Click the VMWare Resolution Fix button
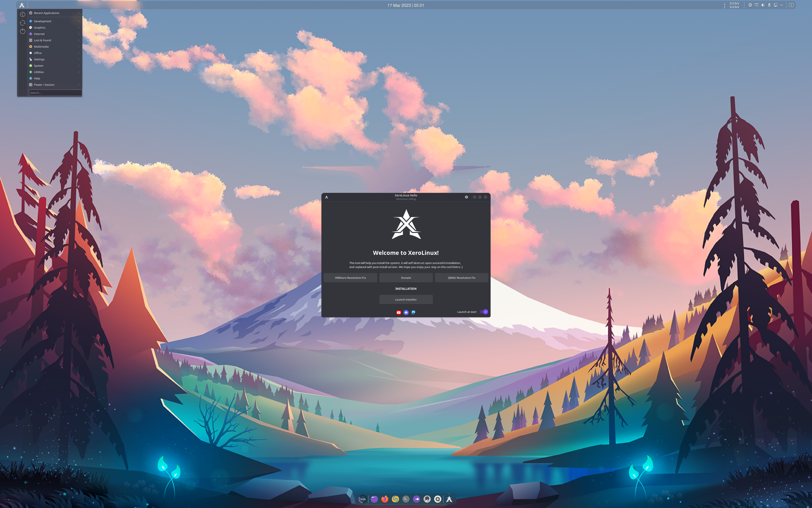The height and width of the screenshot is (508, 812). [x=350, y=278]
